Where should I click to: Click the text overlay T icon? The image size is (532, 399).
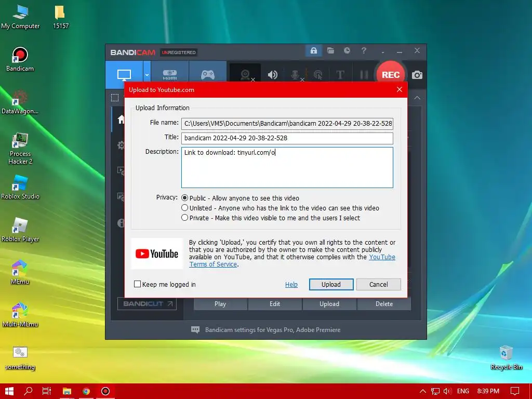pos(340,75)
